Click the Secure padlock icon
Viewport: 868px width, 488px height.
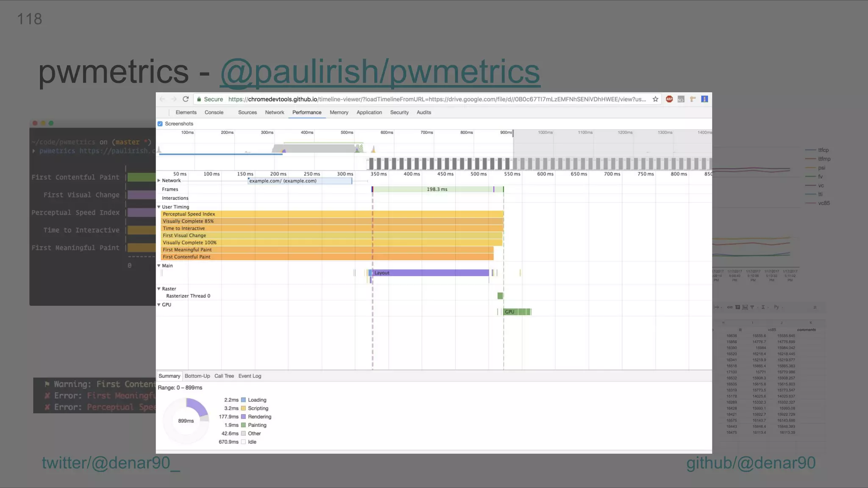coord(199,99)
